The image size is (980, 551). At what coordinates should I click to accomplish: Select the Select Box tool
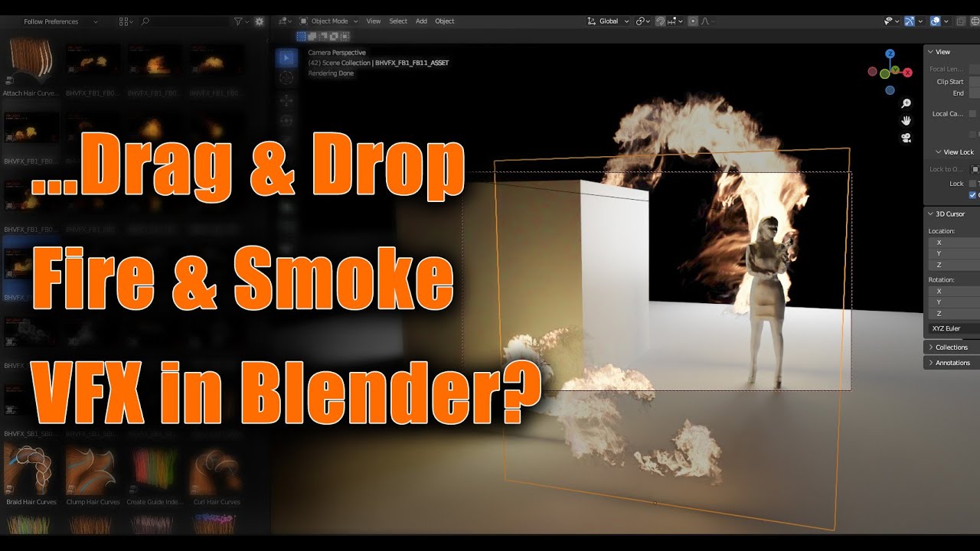tap(286, 57)
